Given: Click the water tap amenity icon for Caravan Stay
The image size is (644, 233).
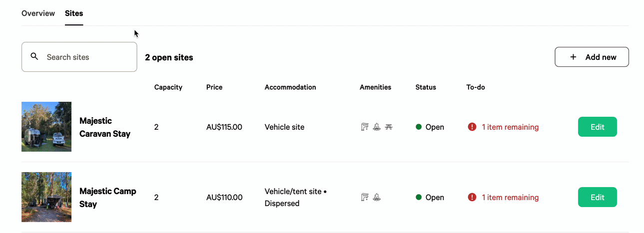Looking at the screenshot, I should tap(365, 127).
